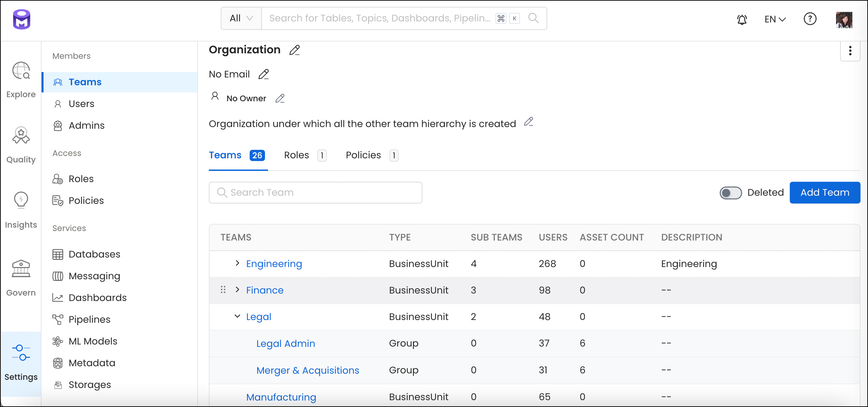Click the ASSET COUNT column header
The image size is (868, 407).
tap(612, 237)
